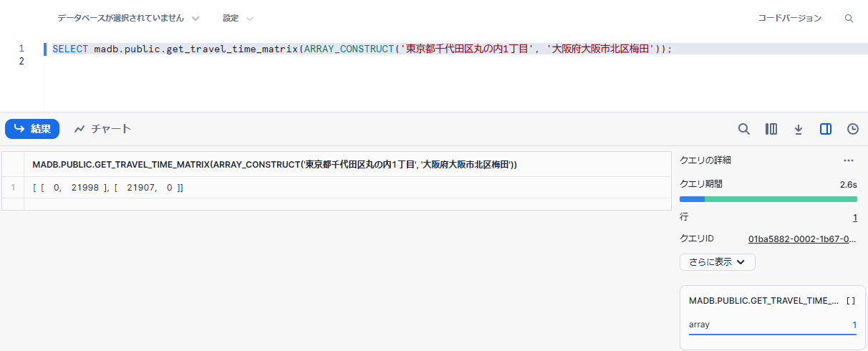Click line number 1 in the editor gutter
Image resolution: width=868 pixels, height=351 pixels.
pos(21,49)
